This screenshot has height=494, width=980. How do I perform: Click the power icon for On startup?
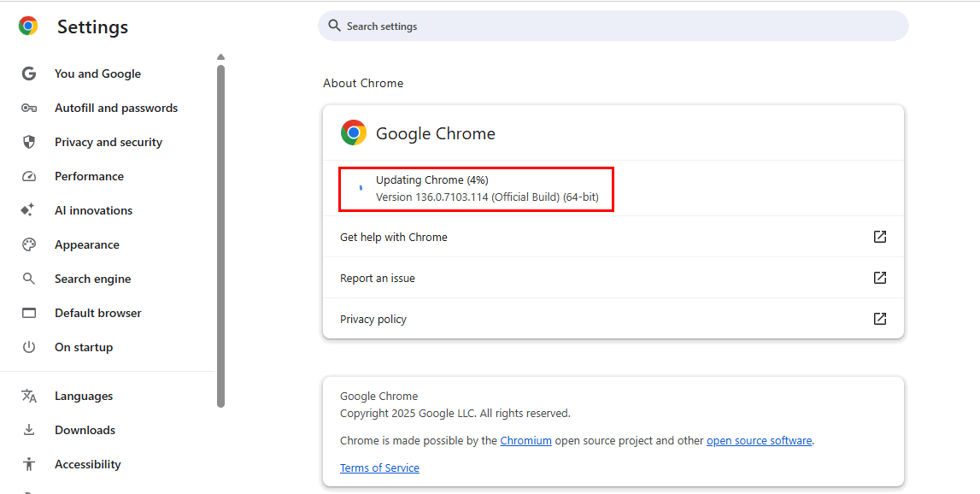[29, 347]
